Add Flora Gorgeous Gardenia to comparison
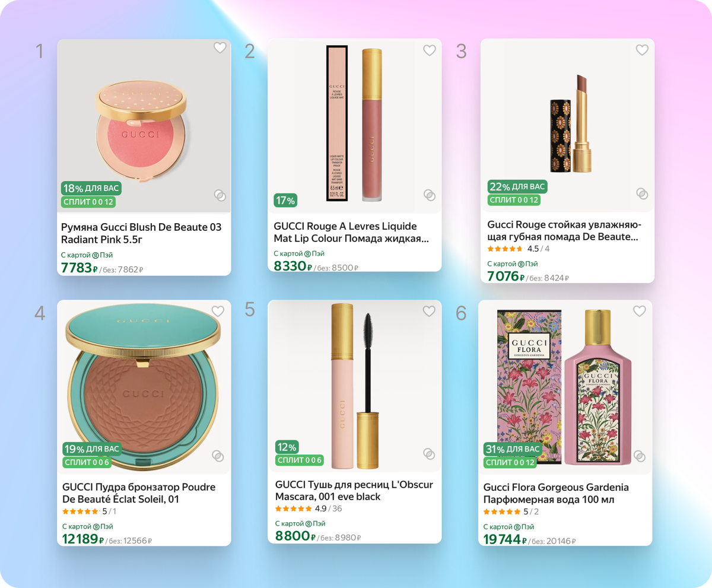Image resolution: width=712 pixels, height=588 pixels. pyautogui.click(x=639, y=456)
